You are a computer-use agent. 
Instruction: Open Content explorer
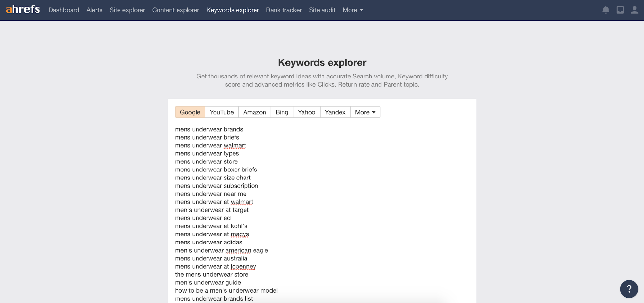click(176, 10)
